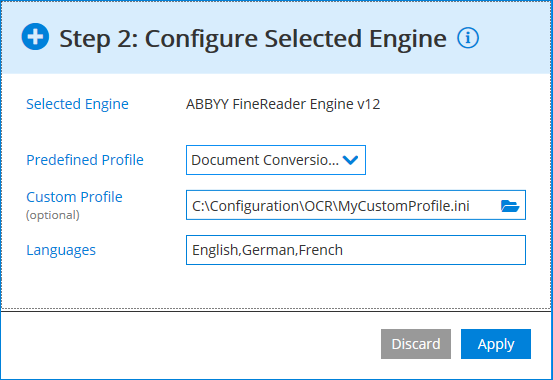
Task: Click into the Languages input field
Action: tap(356, 250)
